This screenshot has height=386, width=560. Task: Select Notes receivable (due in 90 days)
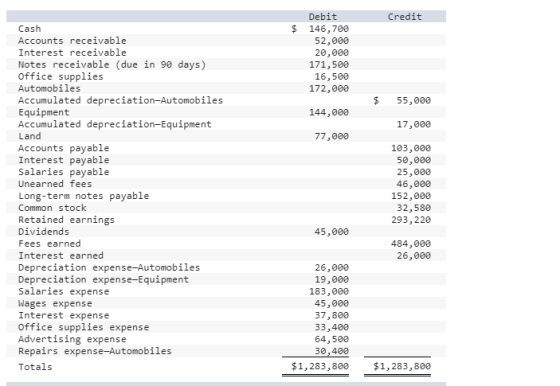pyautogui.click(x=112, y=65)
